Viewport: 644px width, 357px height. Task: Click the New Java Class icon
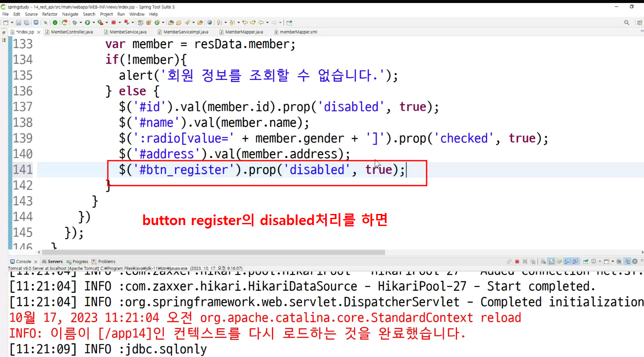pos(157,22)
